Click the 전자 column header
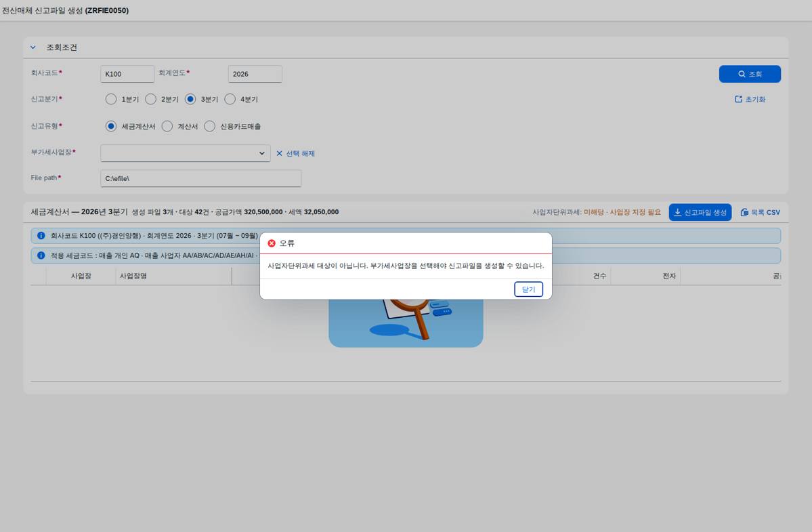This screenshot has width=812, height=532. click(669, 276)
